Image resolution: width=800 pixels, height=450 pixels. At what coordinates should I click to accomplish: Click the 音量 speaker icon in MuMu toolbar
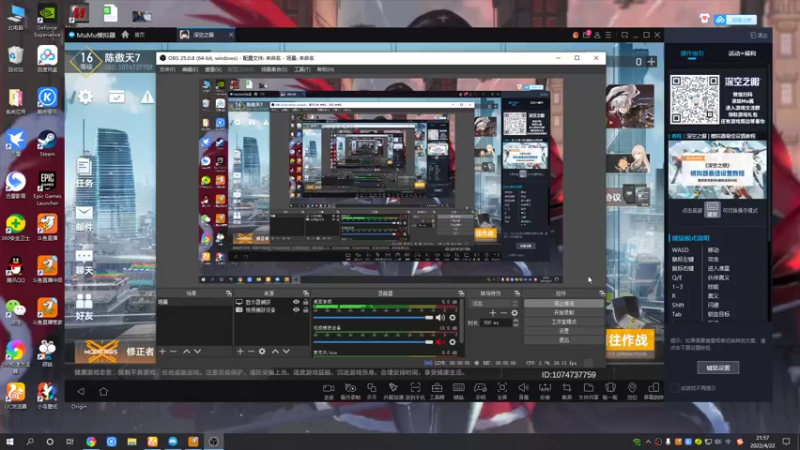point(523,391)
